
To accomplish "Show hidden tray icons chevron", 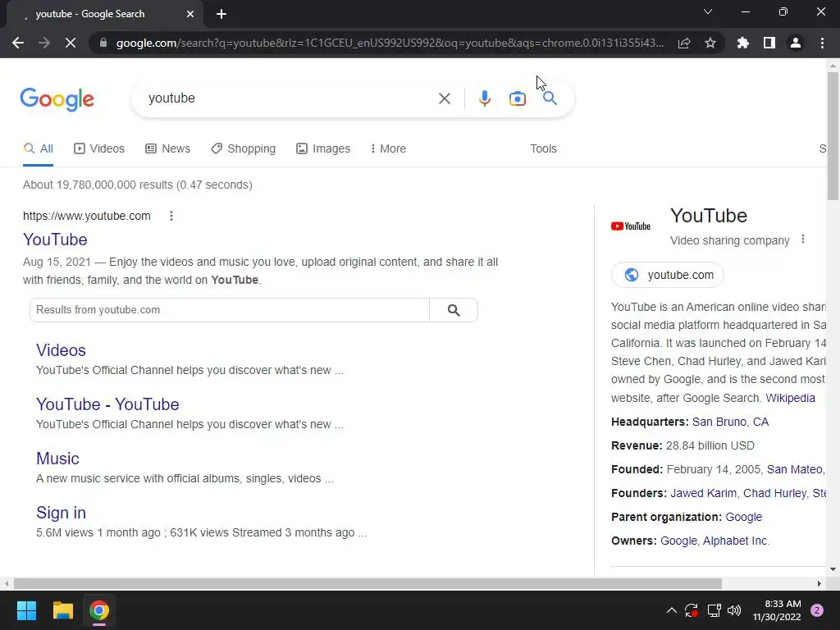I will tap(671, 610).
